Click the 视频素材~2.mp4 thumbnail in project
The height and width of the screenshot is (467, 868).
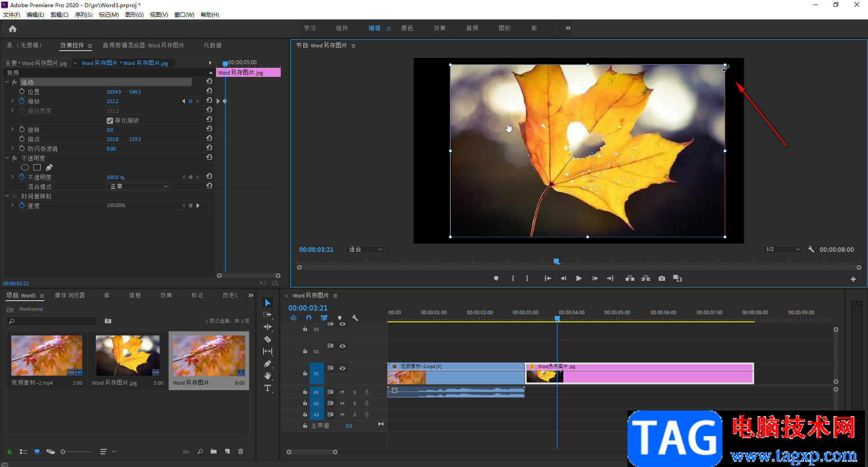click(x=47, y=355)
